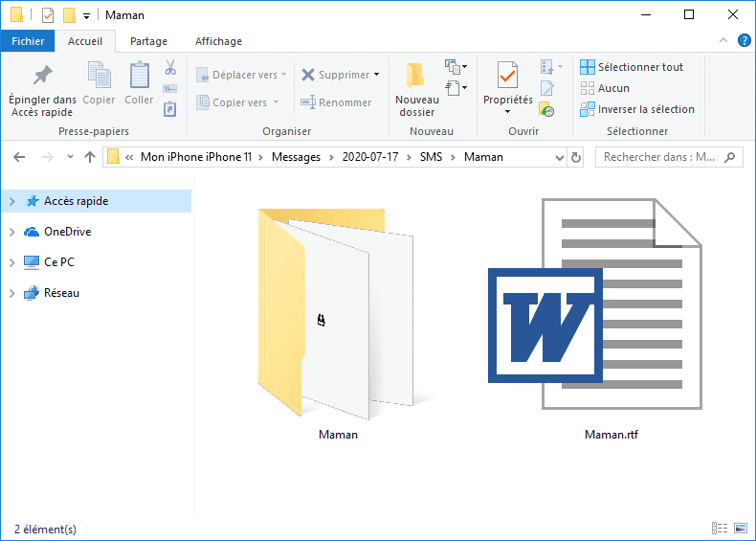Click the refresh icon in address bar
Viewport: 756px width, 541px height.
[575, 157]
